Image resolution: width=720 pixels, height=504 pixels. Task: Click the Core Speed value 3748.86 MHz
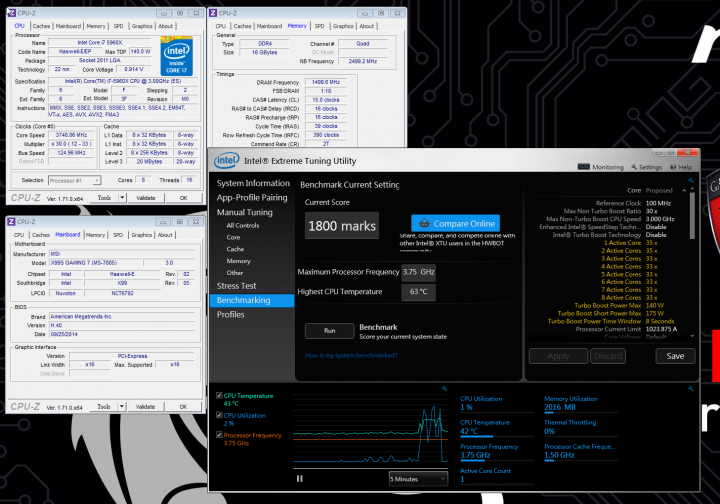[x=71, y=135]
